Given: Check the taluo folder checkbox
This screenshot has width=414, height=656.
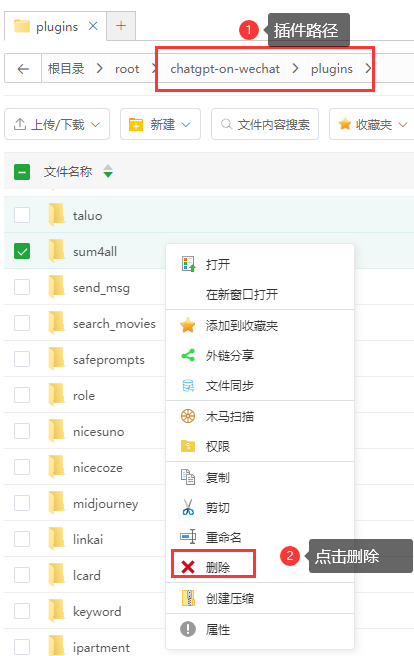Looking at the screenshot, I should coord(22,215).
